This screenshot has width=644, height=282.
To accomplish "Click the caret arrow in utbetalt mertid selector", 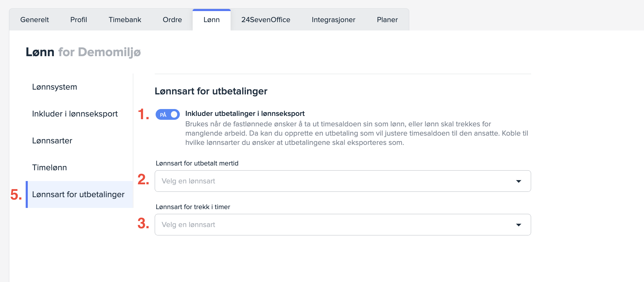I will [x=519, y=181].
